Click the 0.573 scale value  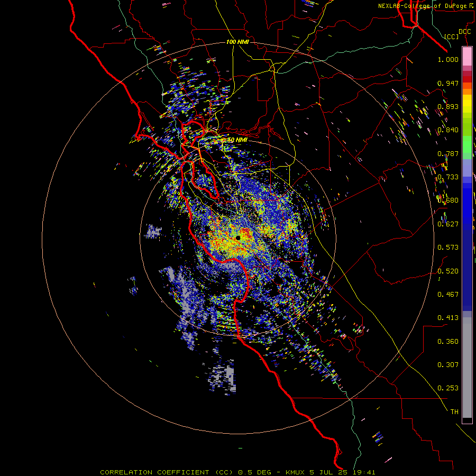(448, 248)
